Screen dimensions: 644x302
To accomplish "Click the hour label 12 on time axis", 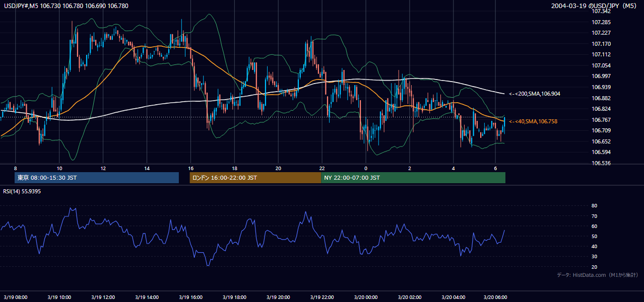I will [x=103, y=168].
